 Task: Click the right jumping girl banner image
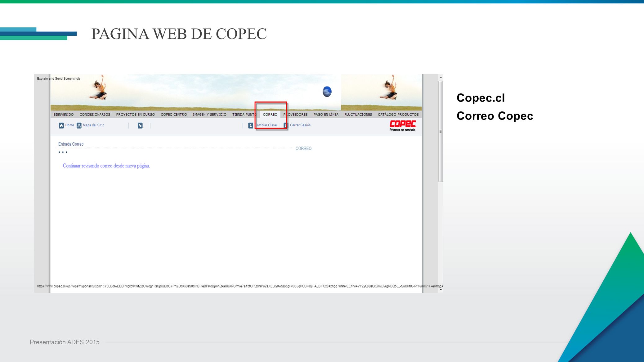click(x=390, y=87)
